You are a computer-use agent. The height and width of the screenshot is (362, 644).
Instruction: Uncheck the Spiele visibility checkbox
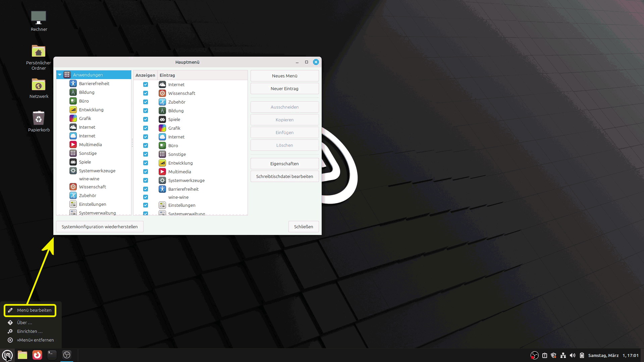tap(146, 119)
